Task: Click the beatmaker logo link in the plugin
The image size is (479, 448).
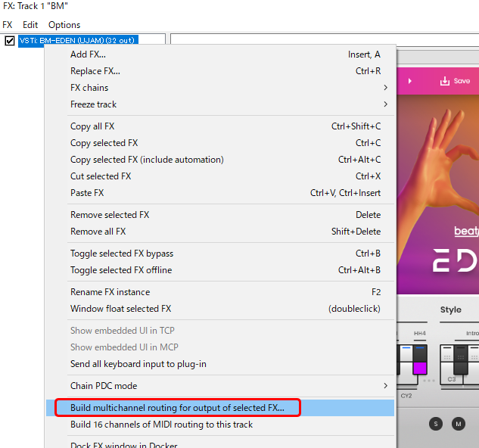Action: 466,231
